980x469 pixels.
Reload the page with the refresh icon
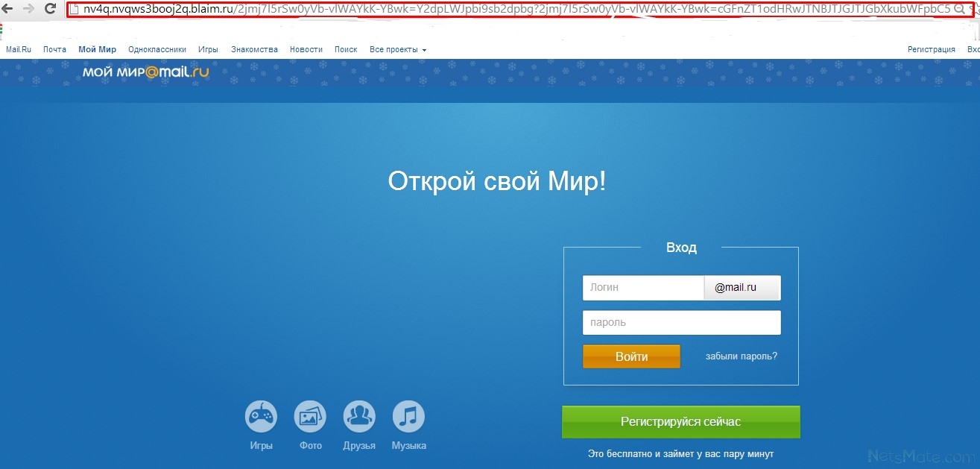(x=51, y=9)
